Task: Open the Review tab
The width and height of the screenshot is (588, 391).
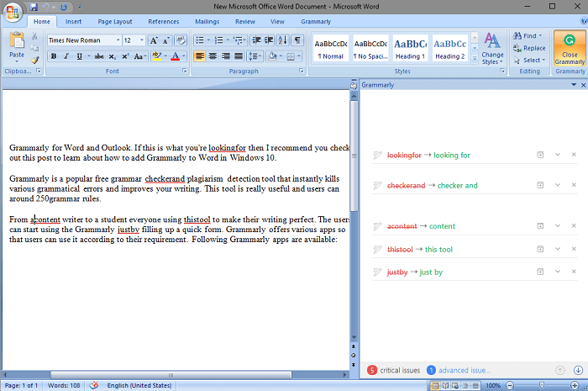Action: [245, 21]
